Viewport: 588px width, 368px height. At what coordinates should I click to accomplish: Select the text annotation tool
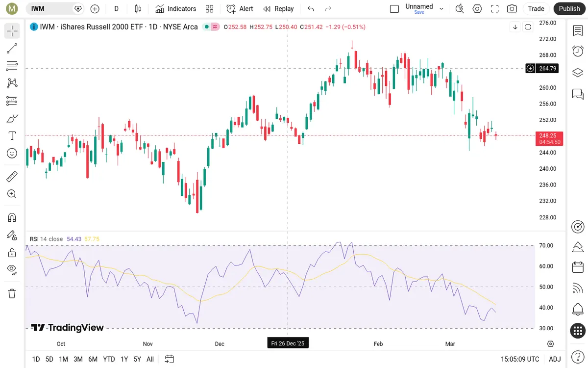12,136
